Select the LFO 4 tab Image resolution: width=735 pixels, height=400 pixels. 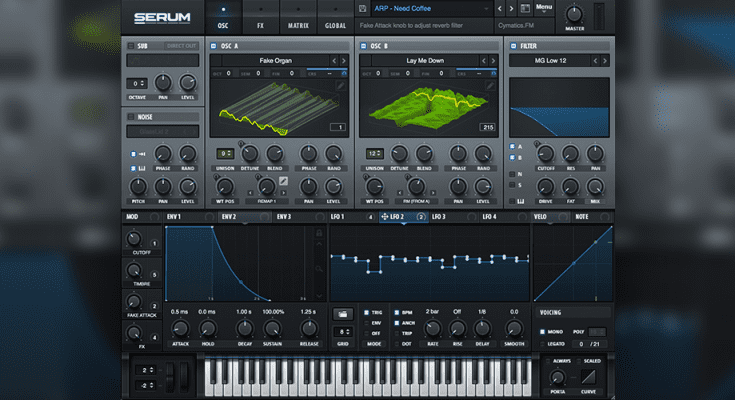tap(504, 217)
